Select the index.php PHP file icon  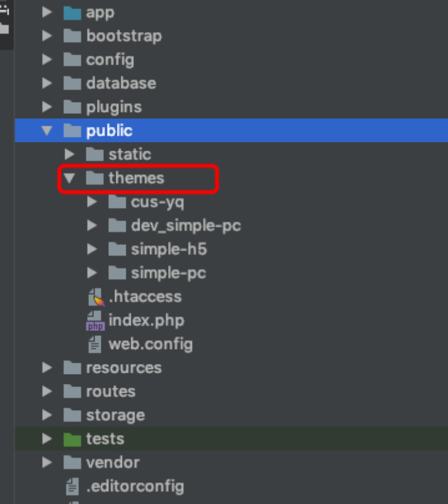point(95,320)
